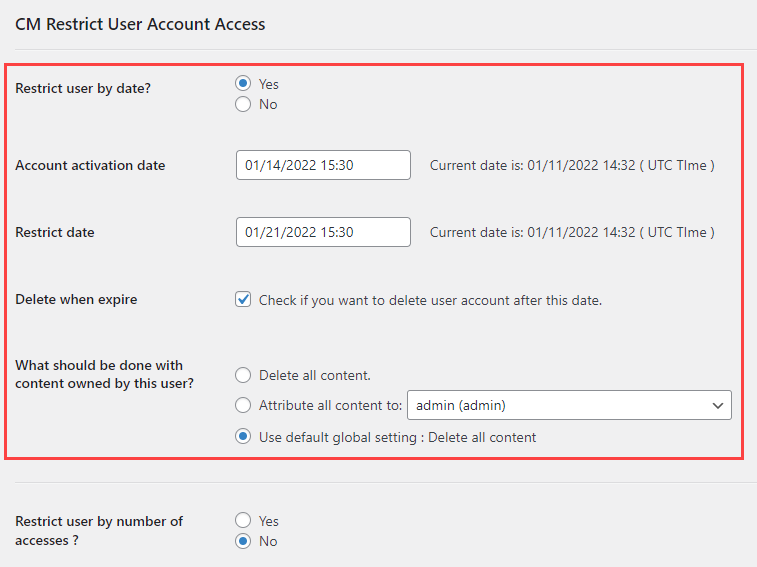The height and width of the screenshot is (567, 757).
Task: Click the CM Restrict User Account Access heading
Action: click(x=140, y=24)
